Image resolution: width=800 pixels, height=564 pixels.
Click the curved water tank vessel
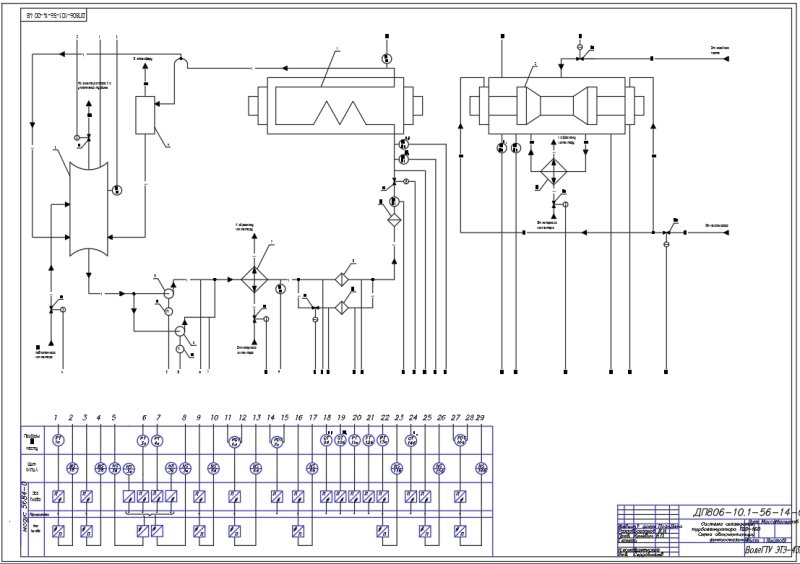click(x=89, y=209)
